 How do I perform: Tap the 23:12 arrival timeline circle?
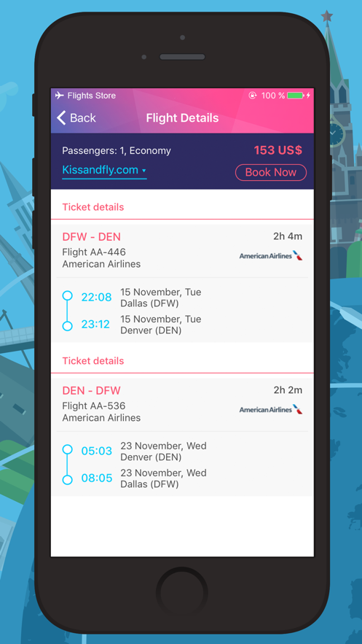click(67, 326)
